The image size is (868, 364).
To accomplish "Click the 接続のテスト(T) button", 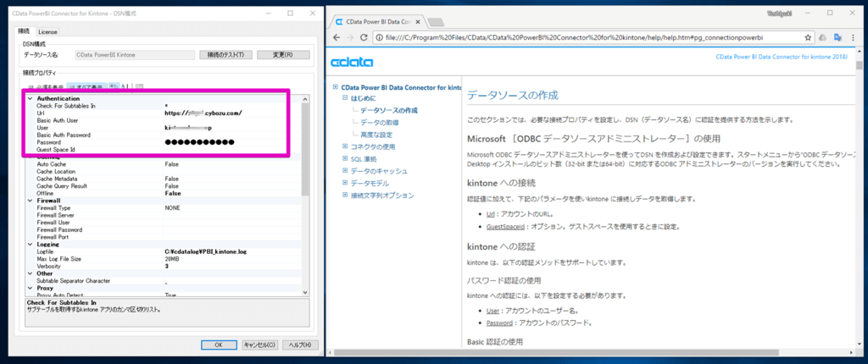I will pos(225,55).
